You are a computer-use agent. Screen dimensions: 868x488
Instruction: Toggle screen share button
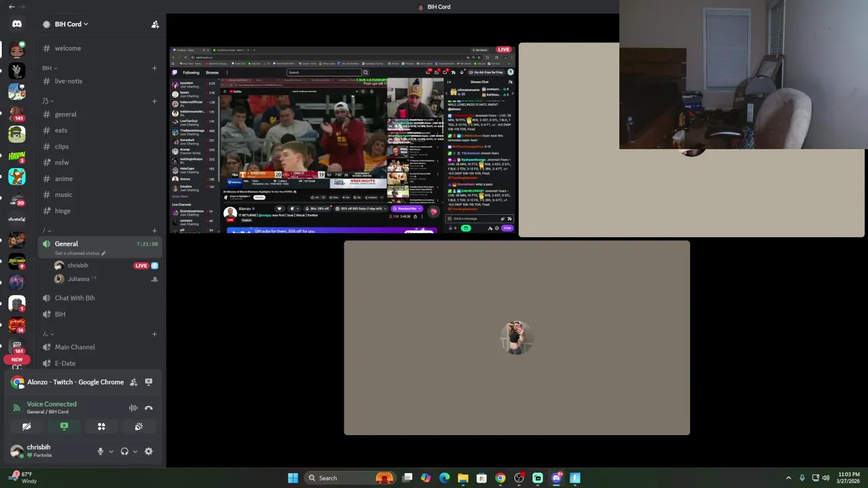click(x=64, y=426)
